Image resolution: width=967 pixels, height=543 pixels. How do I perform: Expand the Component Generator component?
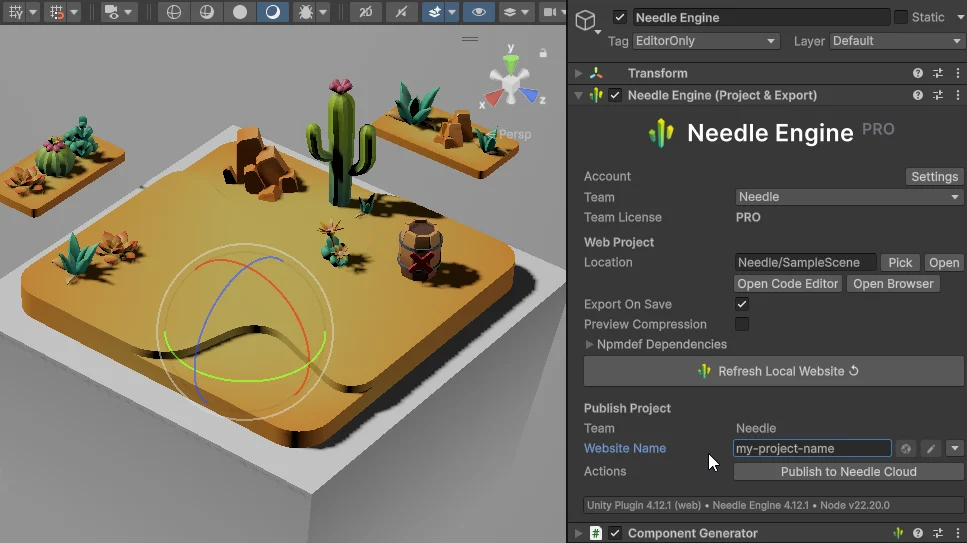578,533
